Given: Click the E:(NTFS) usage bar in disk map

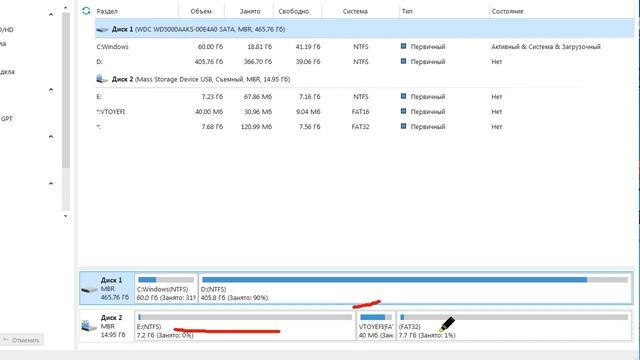Looking at the screenshot, I should click(x=245, y=317).
